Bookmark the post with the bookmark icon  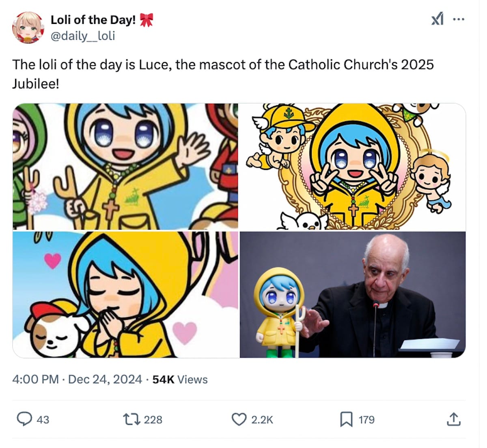click(x=346, y=419)
